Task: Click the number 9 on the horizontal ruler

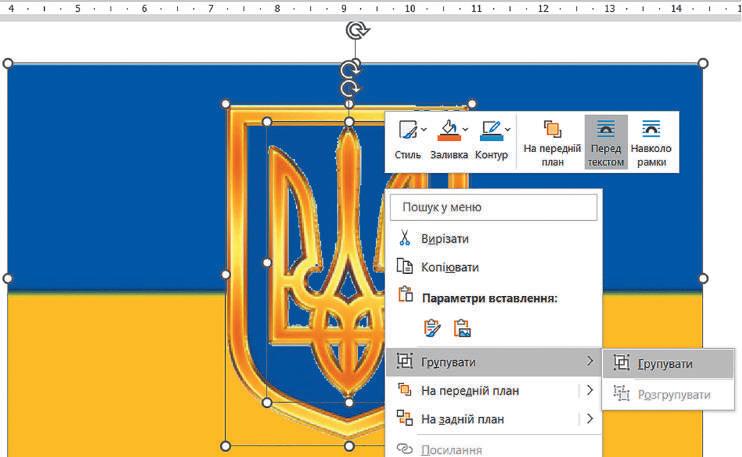Action: tap(344, 9)
